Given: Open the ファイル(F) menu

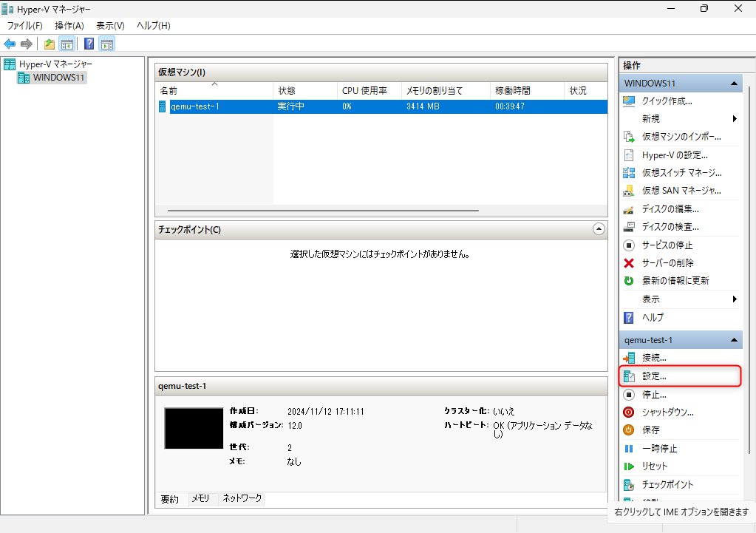Looking at the screenshot, I should pos(24,26).
